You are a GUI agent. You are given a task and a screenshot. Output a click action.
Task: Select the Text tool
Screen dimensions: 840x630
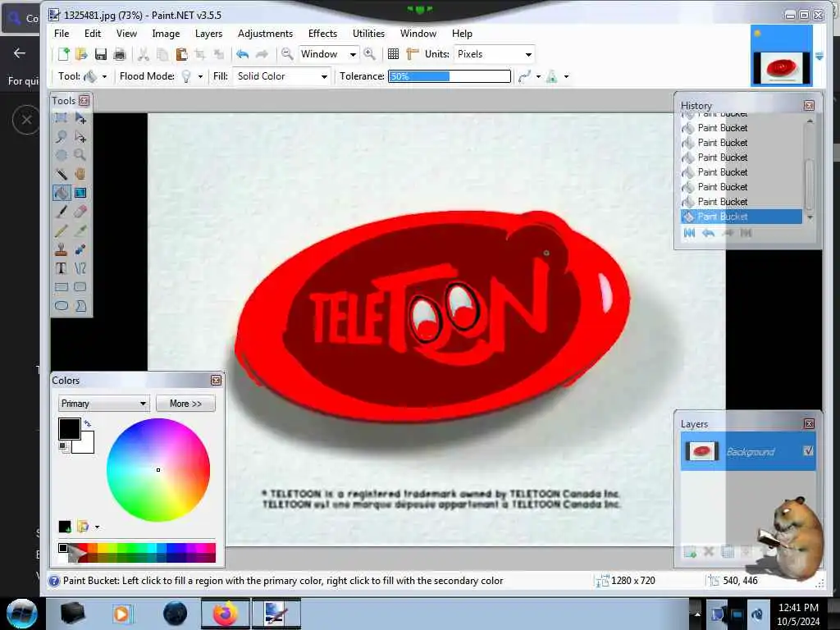62,268
